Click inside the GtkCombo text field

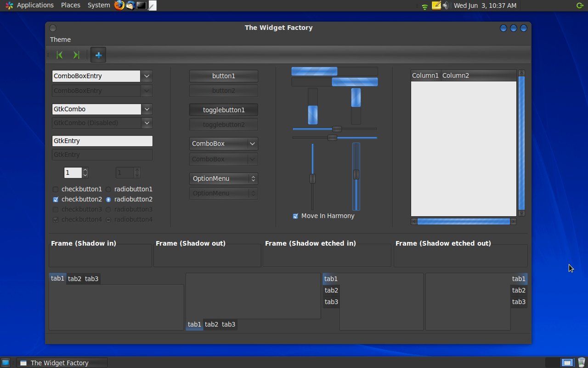(x=96, y=109)
